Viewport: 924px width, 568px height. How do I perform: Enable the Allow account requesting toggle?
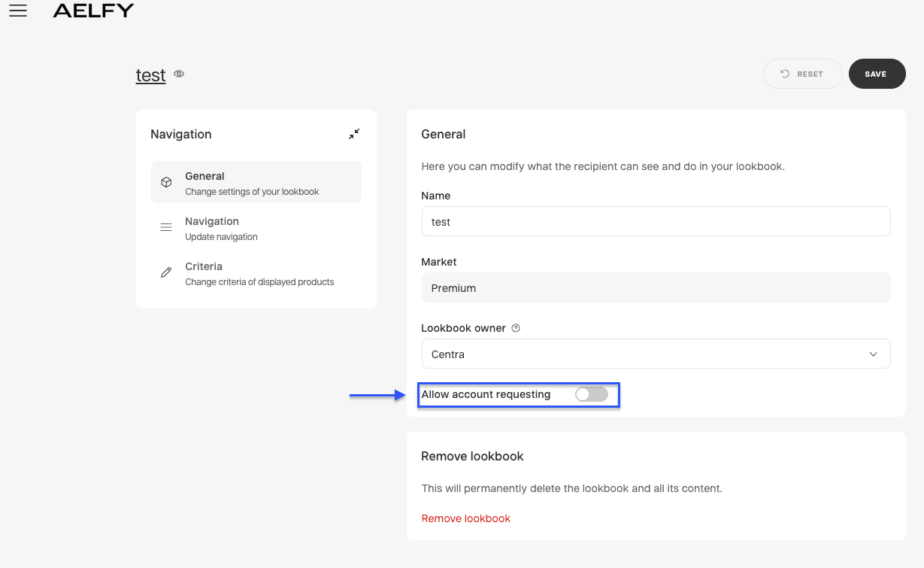pyautogui.click(x=592, y=394)
